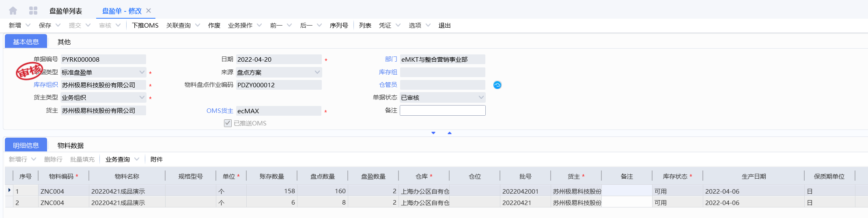Click the 凭证 toolbar button
868x218 pixels.
click(x=385, y=25)
